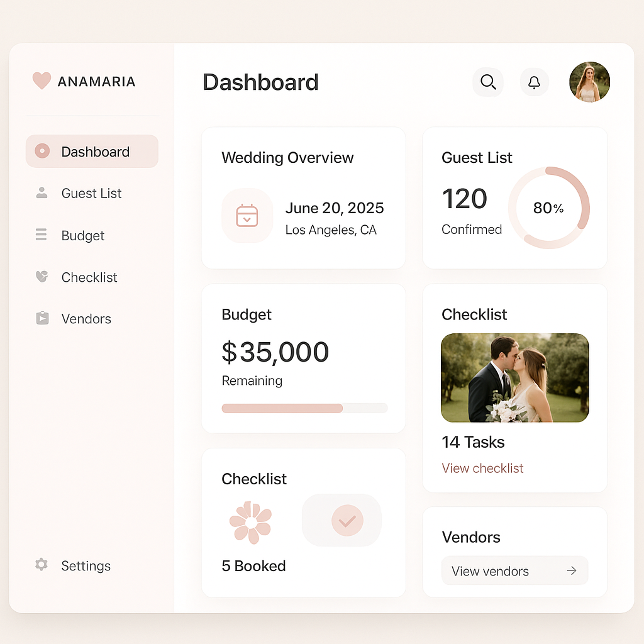Click the 80% guest confirmation ring
The height and width of the screenshot is (644, 644).
pos(548,208)
